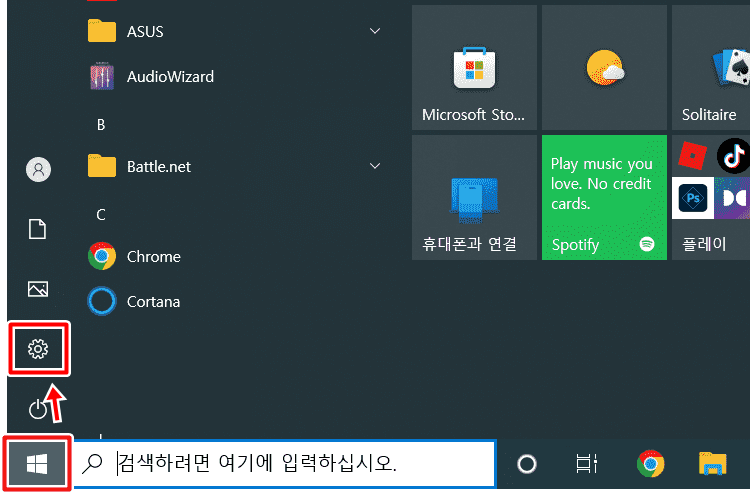
Task: Open the 휴대폰과 연결 tile
Action: pyautogui.click(x=474, y=197)
